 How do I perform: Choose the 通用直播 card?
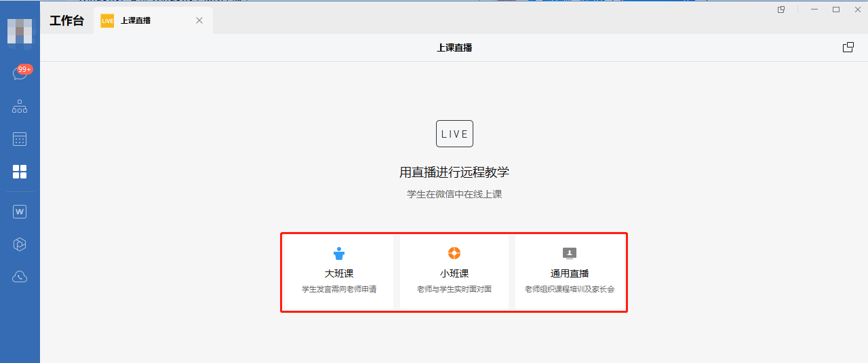(570, 272)
